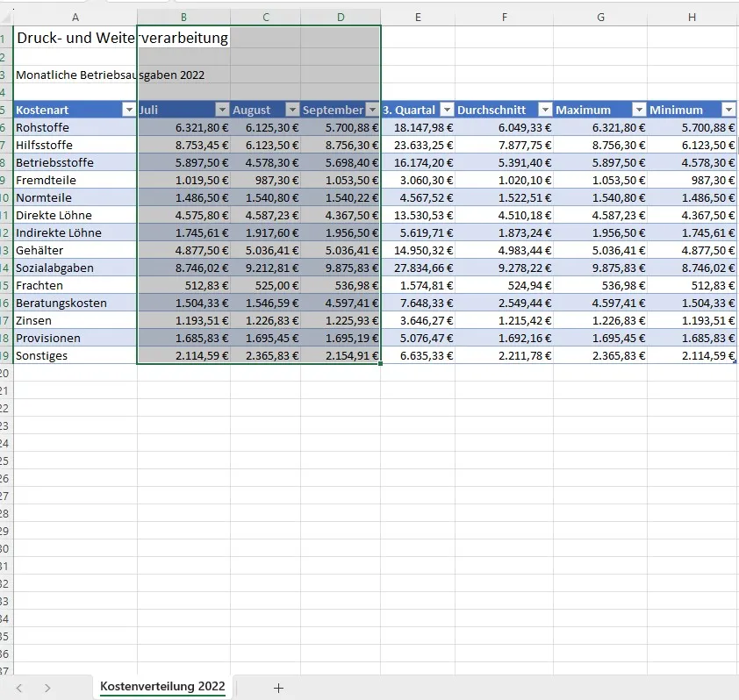739x700 pixels.
Task: Open the Maximum column filter dropdown
Action: [638, 110]
